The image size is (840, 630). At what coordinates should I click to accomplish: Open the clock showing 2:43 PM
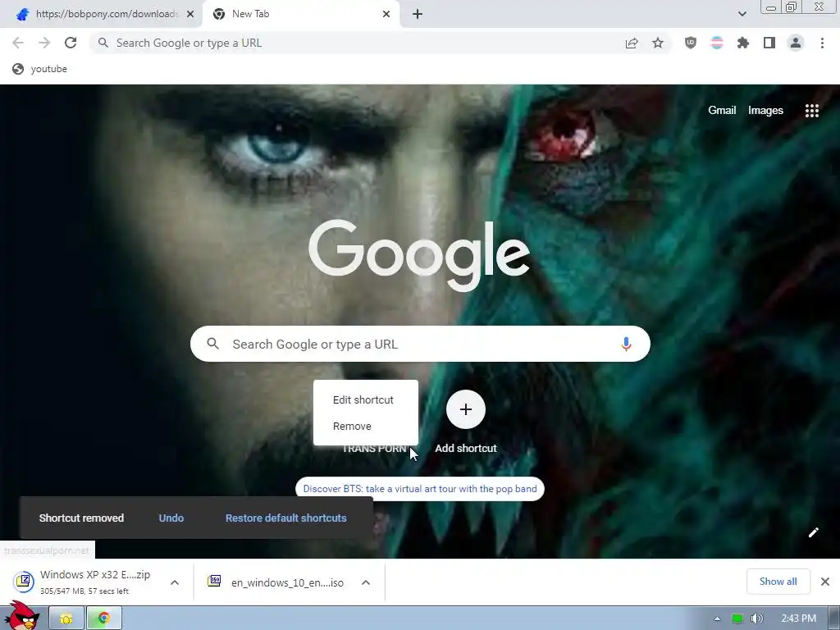click(798, 619)
